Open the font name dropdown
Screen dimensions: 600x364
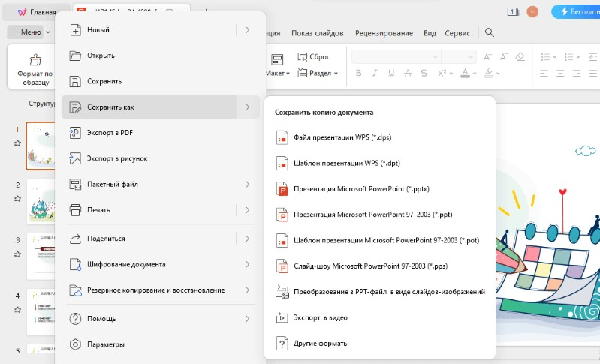pyautogui.click(x=396, y=56)
